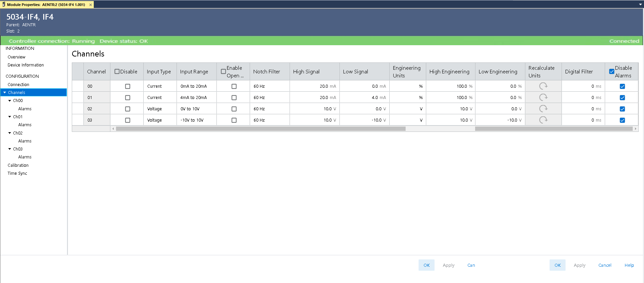Click Recalculate Units icon for channel 03

point(543,120)
